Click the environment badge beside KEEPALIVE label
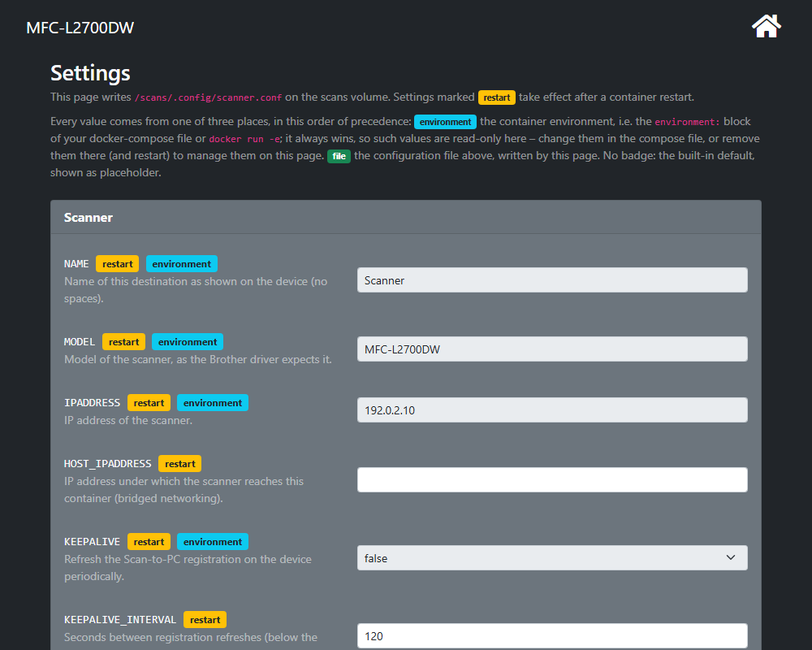The width and height of the screenshot is (812, 650). tap(213, 542)
